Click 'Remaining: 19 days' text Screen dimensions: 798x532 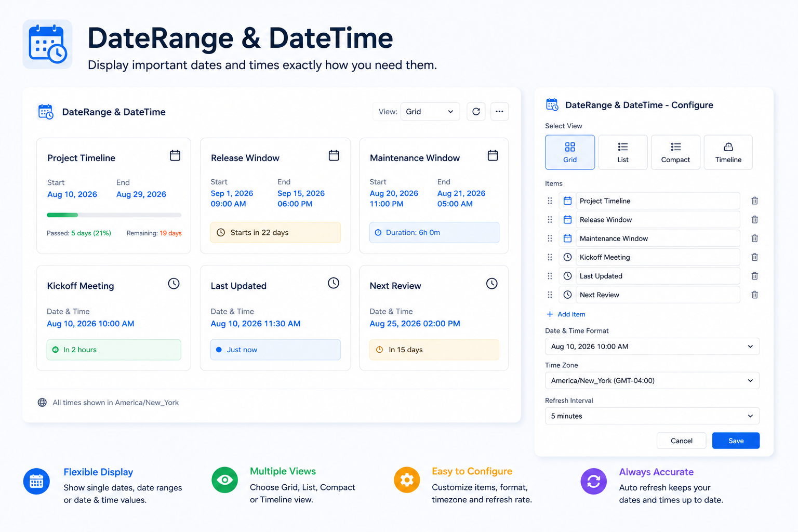coord(154,233)
